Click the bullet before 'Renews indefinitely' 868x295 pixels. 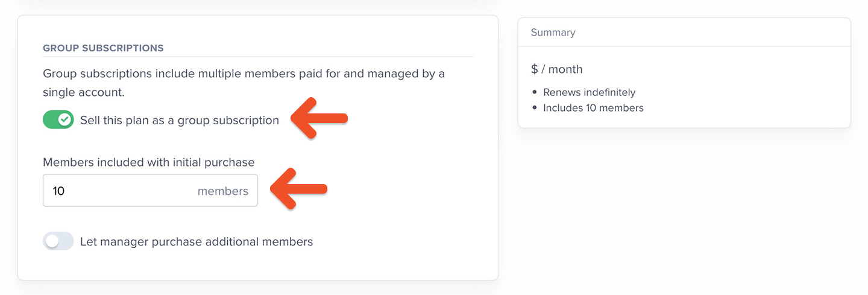535,93
